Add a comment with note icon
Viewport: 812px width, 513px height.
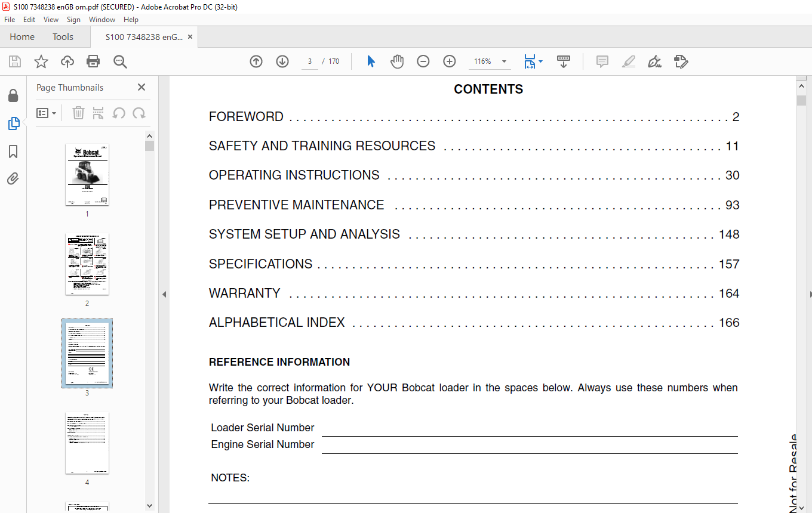pos(602,61)
